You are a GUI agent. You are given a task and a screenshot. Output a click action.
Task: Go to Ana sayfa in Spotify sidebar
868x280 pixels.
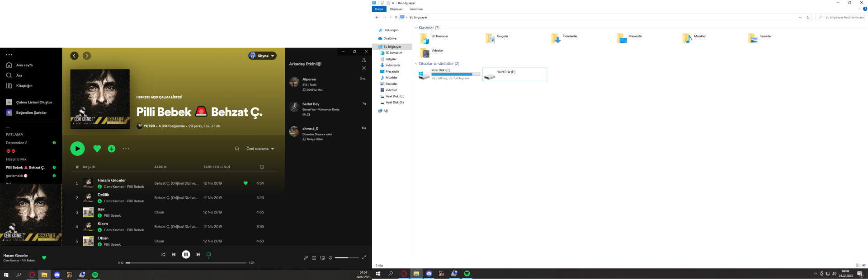(19, 65)
